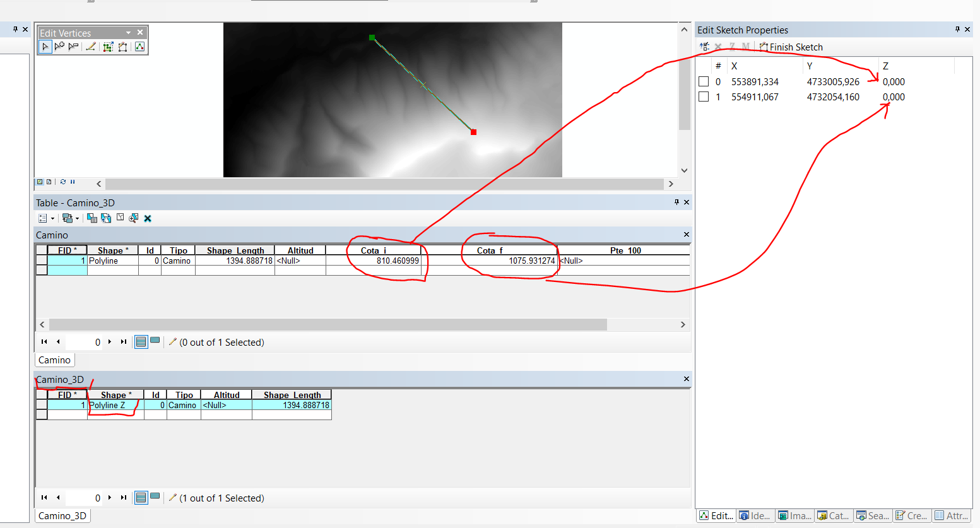Image resolution: width=980 pixels, height=528 pixels.
Task: Open the Image Analysis panel tab
Action: [794, 515]
